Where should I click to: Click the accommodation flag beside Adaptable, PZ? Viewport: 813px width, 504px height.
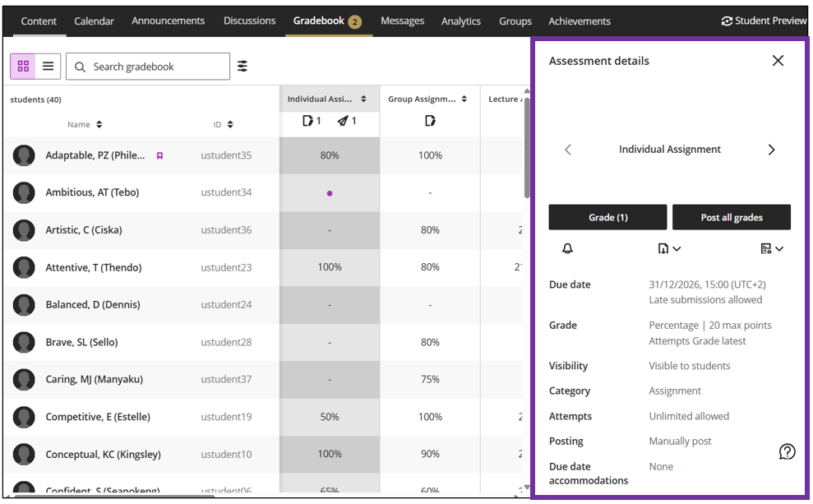click(x=159, y=155)
